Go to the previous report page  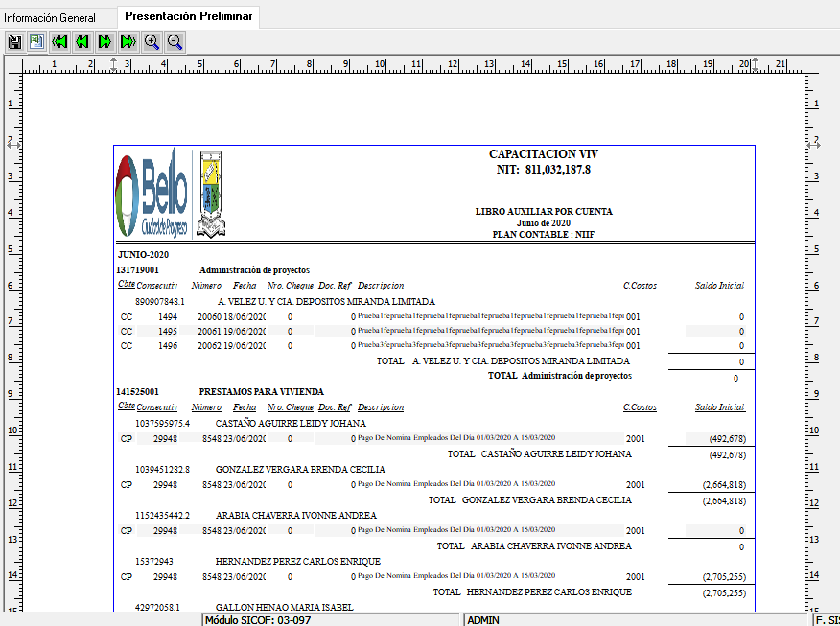[x=82, y=41]
